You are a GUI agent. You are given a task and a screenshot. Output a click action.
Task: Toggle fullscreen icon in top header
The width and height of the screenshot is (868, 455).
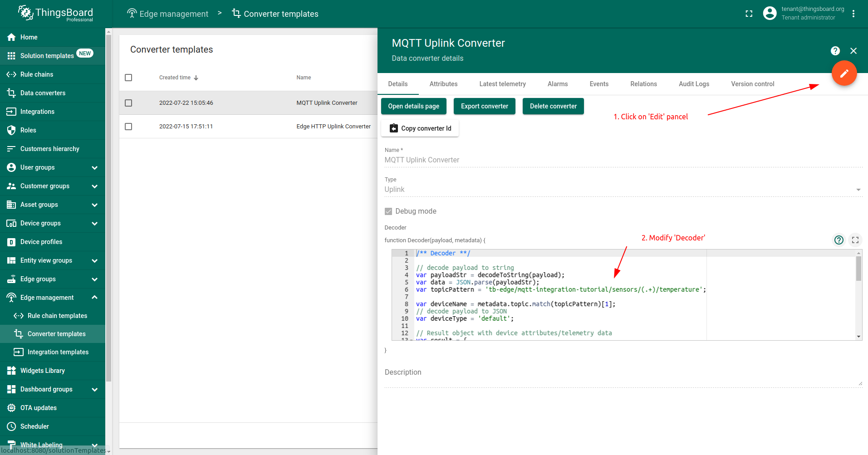749,14
